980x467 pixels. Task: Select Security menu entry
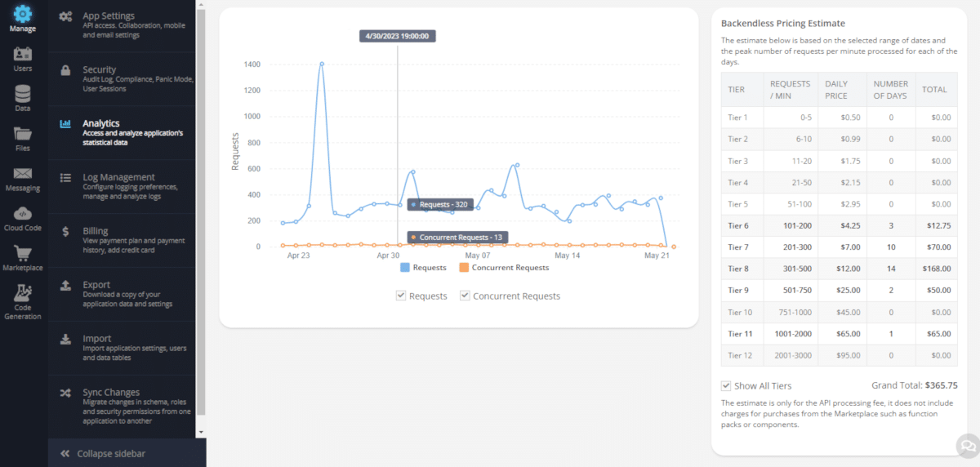(122, 79)
